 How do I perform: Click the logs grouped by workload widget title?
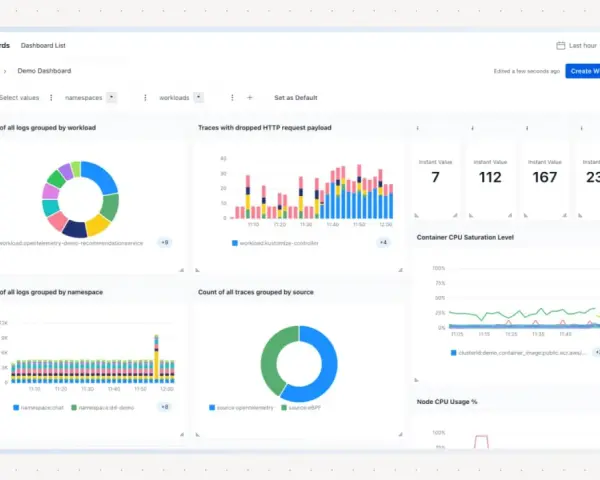[47, 128]
